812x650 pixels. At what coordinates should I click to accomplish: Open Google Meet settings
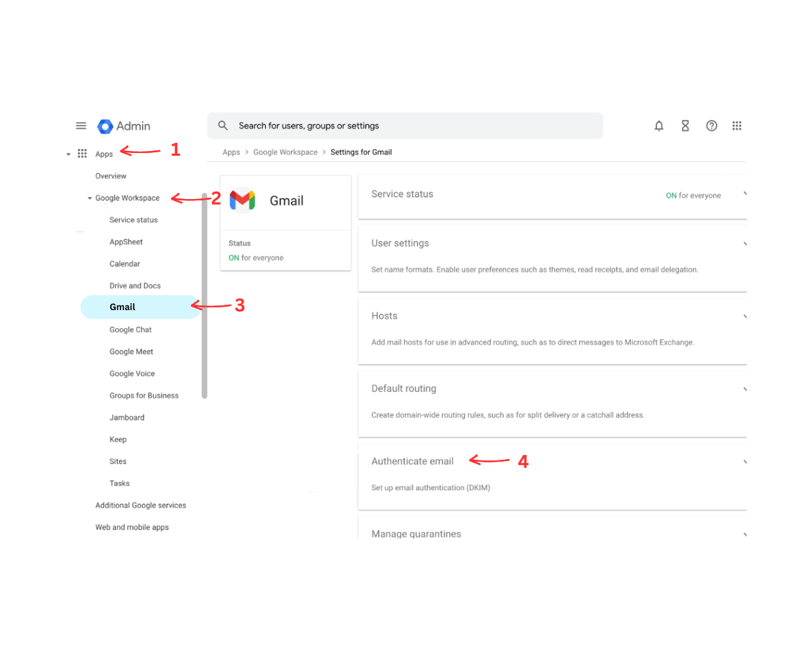coord(131,351)
